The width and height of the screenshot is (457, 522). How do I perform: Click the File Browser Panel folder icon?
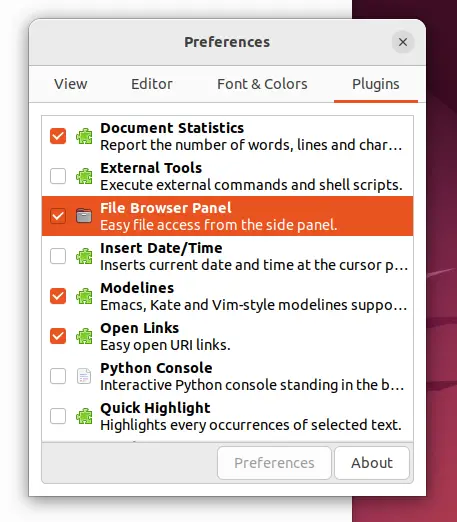[x=84, y=216]
